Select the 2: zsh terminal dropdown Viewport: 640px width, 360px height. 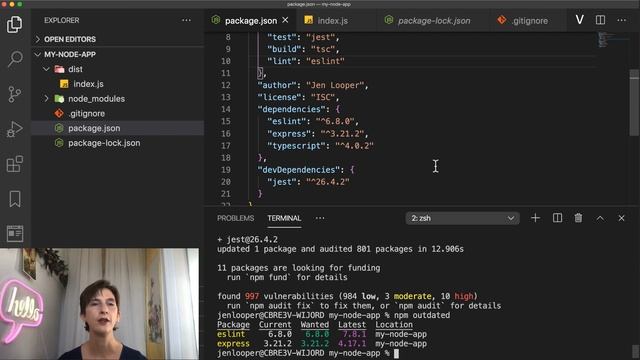[462, 218]
